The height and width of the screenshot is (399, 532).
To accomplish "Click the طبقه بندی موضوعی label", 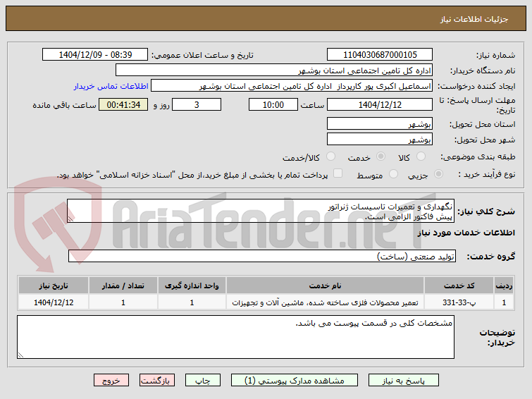I will 478,156.
